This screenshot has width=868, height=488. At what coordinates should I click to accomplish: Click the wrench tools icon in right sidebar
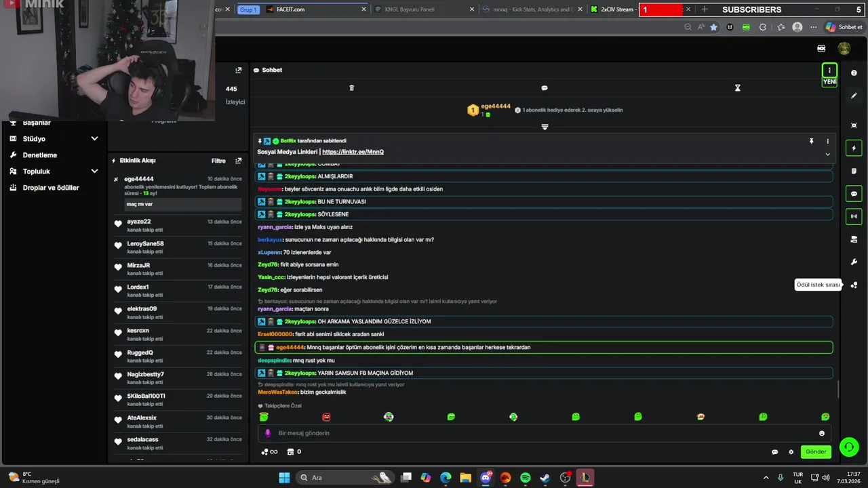click(x=854, y=262)
